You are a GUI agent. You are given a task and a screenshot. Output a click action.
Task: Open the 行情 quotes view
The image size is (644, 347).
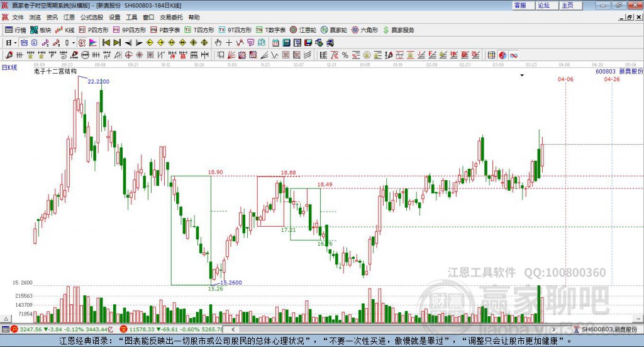15,30
